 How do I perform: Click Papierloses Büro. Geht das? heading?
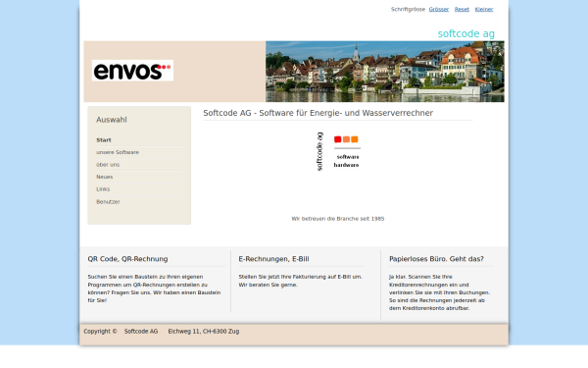click(x=436, y=259)
